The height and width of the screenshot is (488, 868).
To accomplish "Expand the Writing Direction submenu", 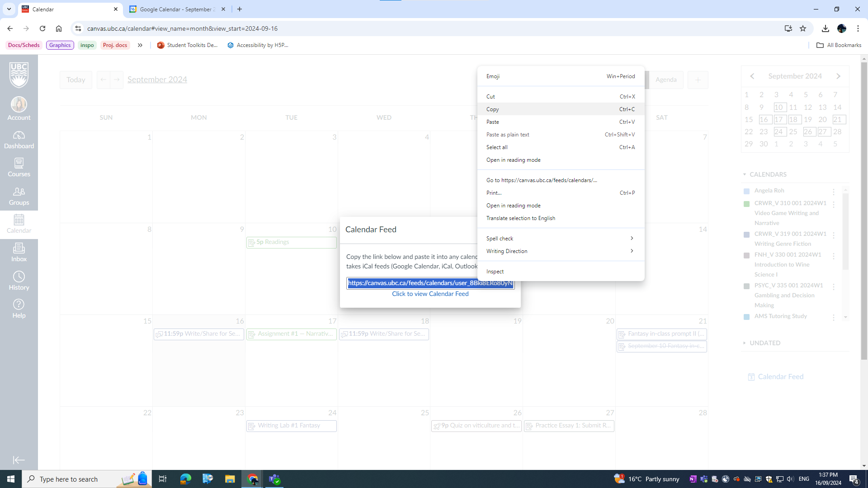I will (x=560, y=251).
